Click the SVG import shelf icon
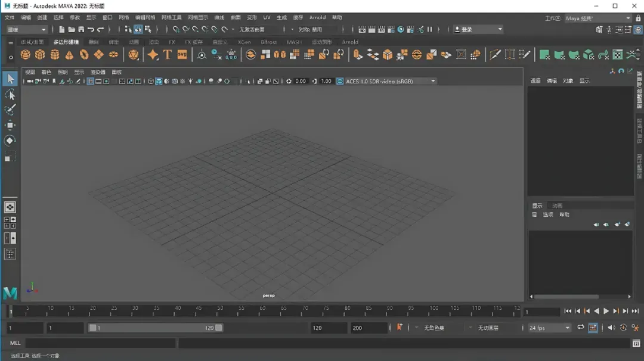This screenshot has height=361, width=644. click(182, 55)
